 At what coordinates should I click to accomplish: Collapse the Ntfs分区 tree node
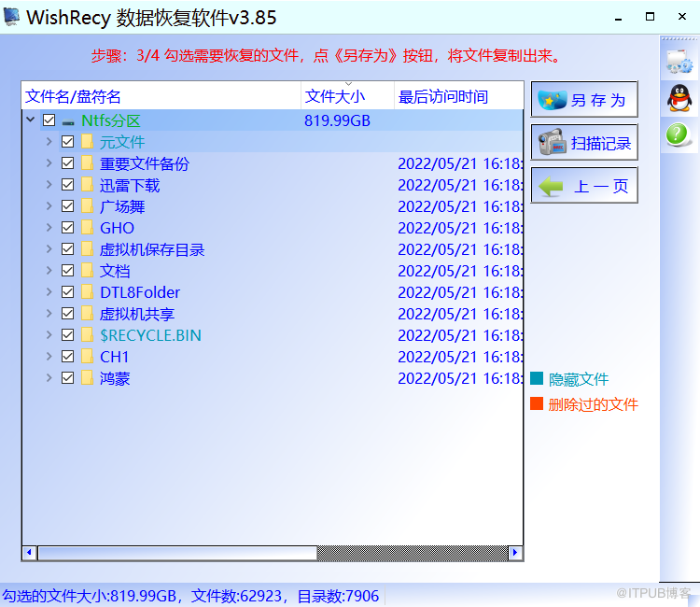(31, 120)
